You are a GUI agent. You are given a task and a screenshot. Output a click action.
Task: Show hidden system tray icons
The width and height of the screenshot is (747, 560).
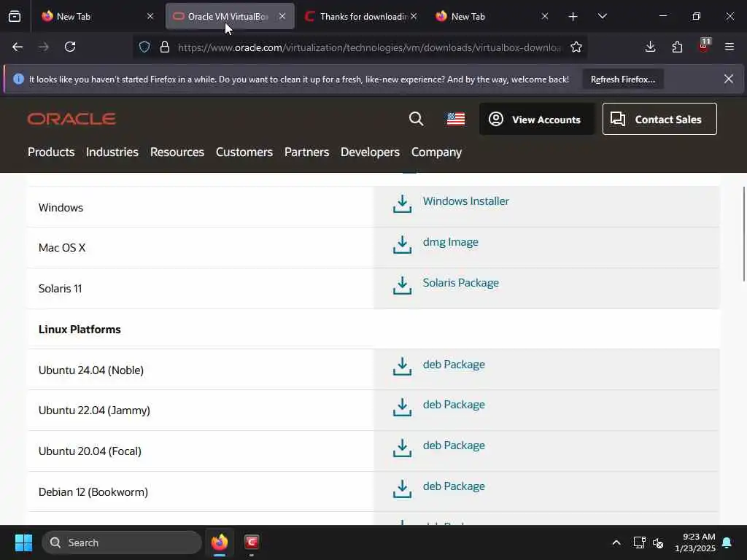click(616, 542)
